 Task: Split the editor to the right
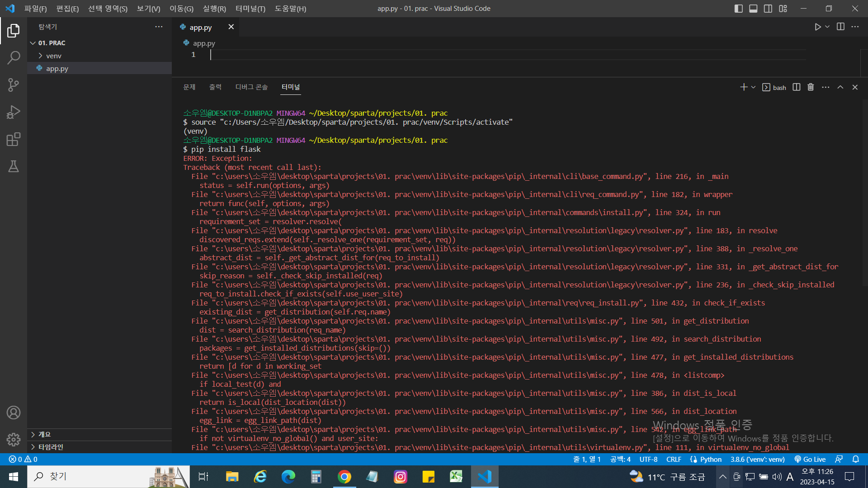(x=840, y=27)
